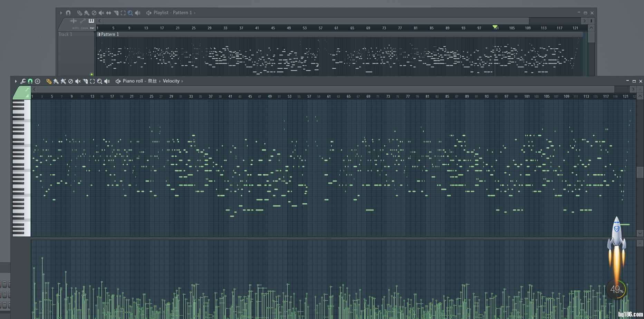The image size is (644, 319).
Task: Select Track 1 header in Playlist
Action: point(76,54)
